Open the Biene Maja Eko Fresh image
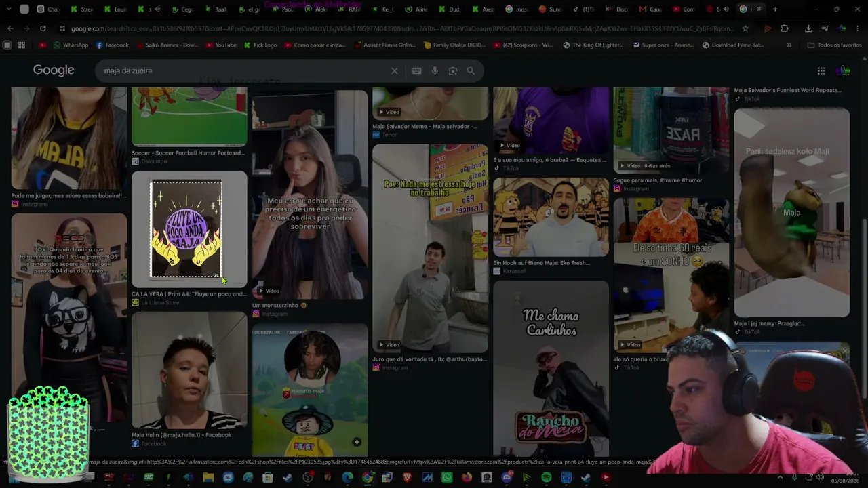Screen dimensions: 868x488 [551, 217]
